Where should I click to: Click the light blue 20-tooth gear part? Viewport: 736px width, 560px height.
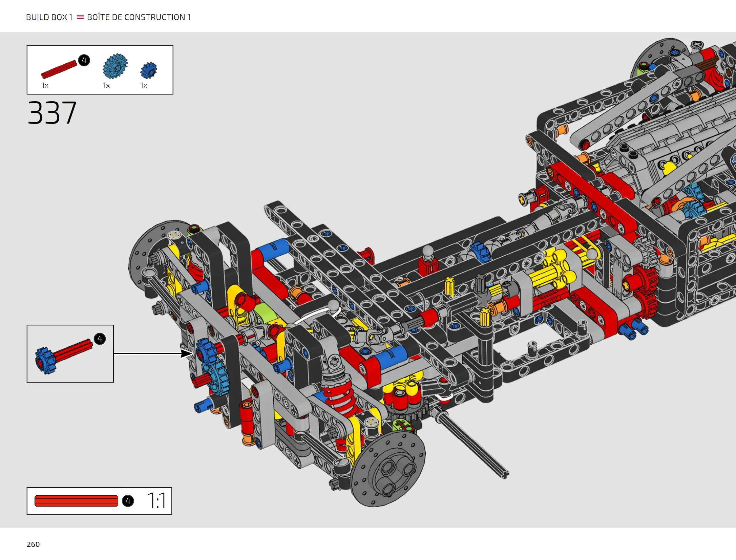(x=115, y=66)
